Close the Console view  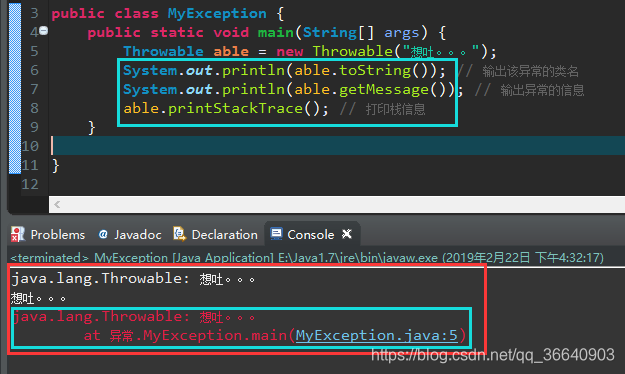[347, 234]
